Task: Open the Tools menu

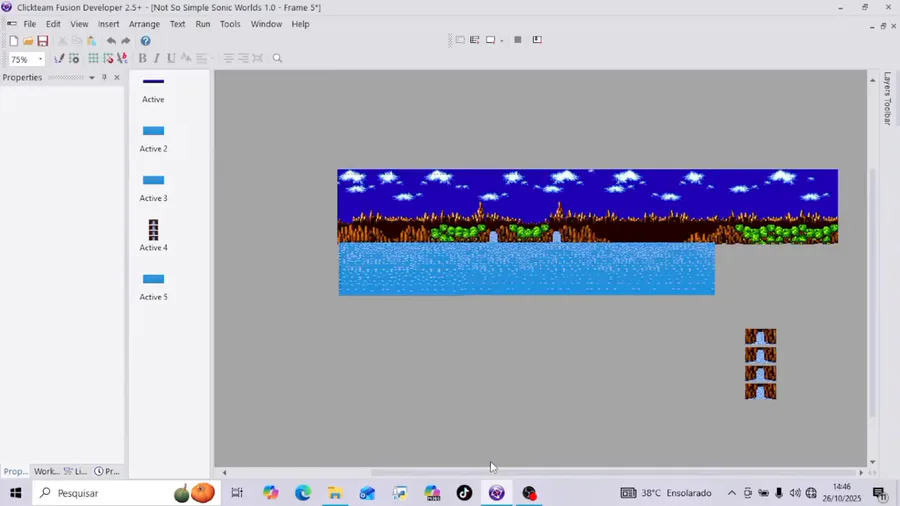Action: coord(230,24)
